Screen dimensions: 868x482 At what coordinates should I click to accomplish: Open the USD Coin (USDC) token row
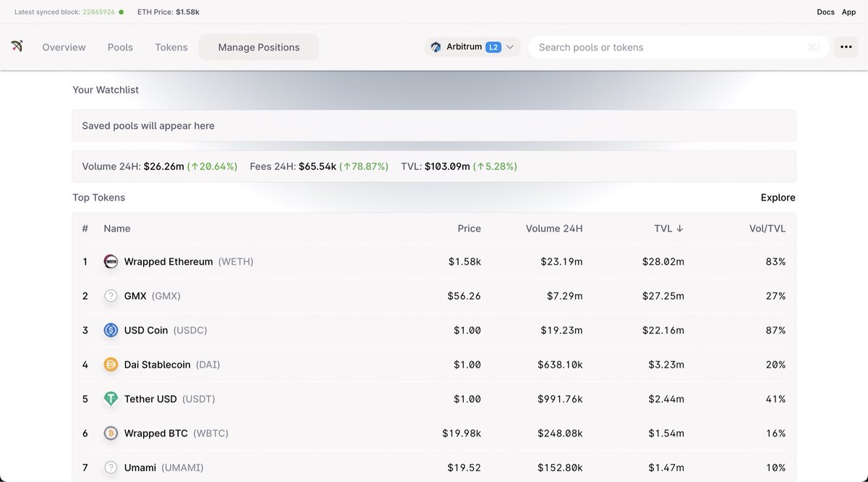point(434,330)
